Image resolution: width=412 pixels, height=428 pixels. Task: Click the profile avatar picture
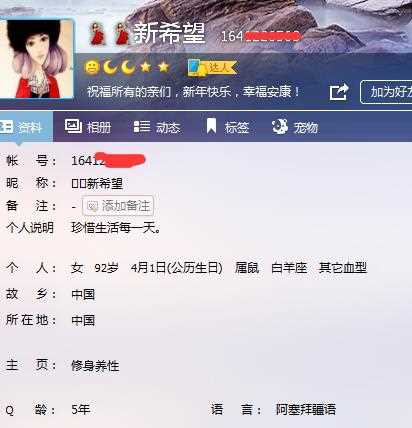click(x=36, y=59)
